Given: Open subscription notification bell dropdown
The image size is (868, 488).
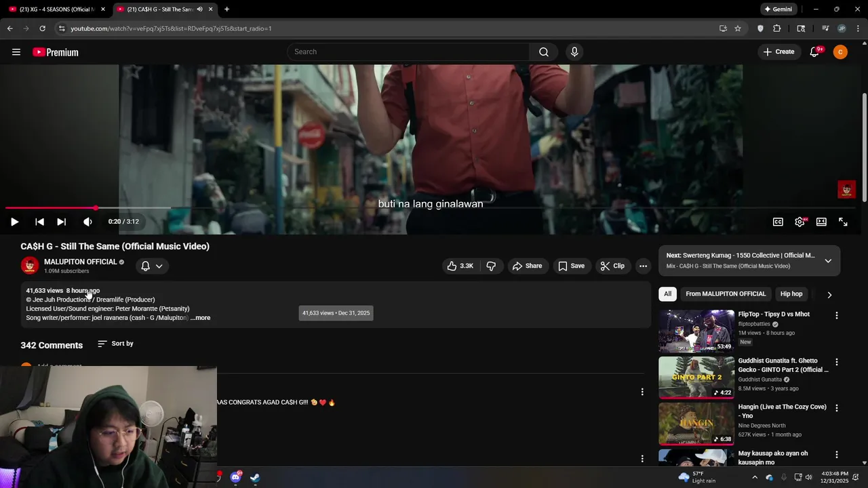Looking at the screenshot, I should coord(152,266).
